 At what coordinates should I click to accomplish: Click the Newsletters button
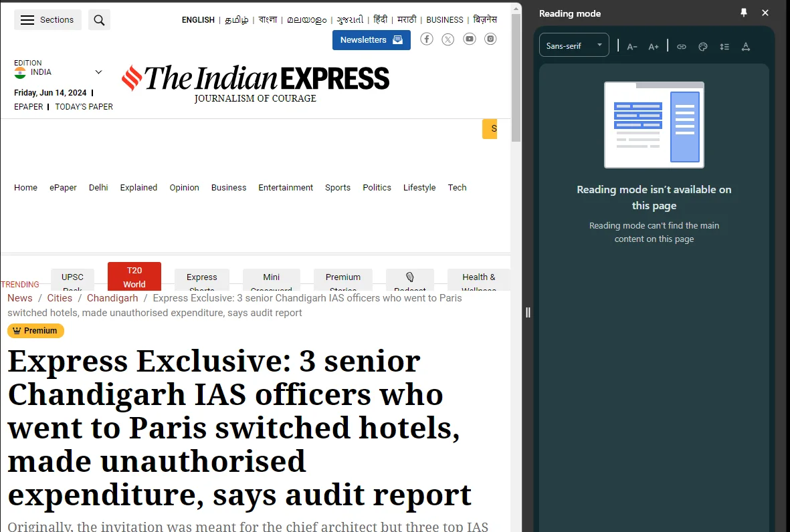[x=371, y=40]
